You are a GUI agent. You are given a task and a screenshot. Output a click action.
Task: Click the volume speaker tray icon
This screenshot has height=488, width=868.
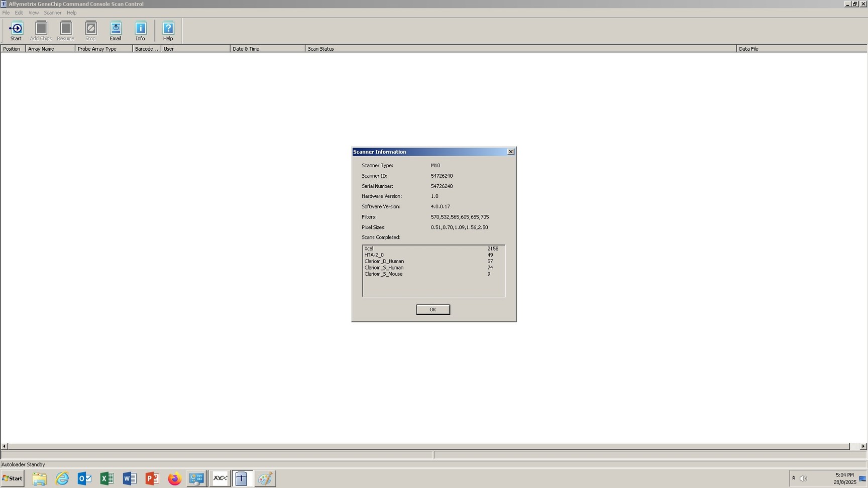click(x=803, y=478)
